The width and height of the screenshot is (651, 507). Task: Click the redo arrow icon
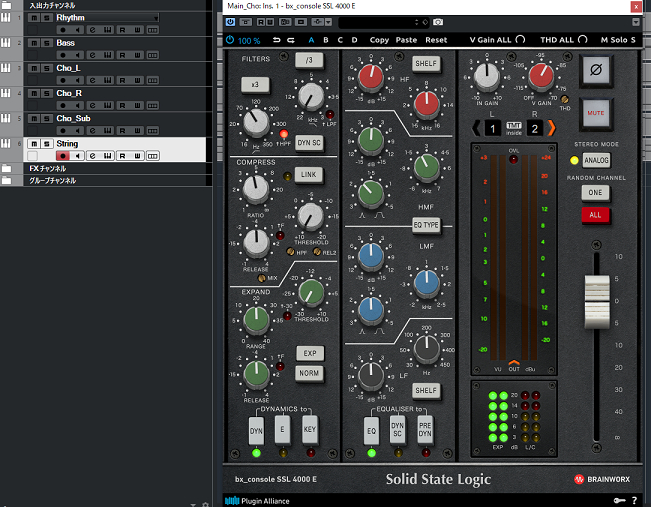[291, 40]
